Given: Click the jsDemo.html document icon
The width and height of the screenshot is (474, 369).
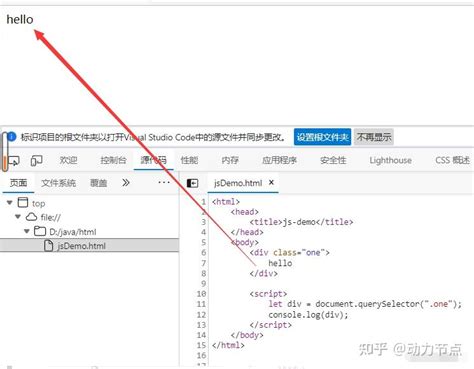Looking at the screenshot, I should [49, 246].
